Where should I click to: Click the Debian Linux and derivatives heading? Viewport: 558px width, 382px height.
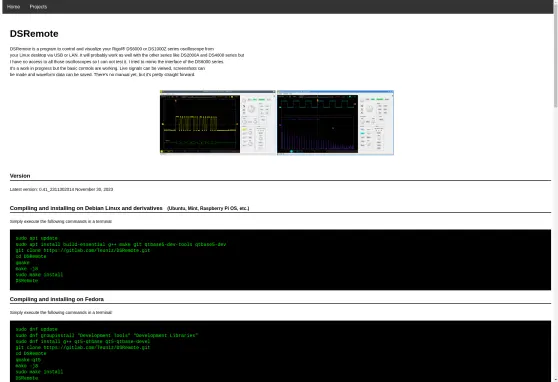(x=86, y=208)
